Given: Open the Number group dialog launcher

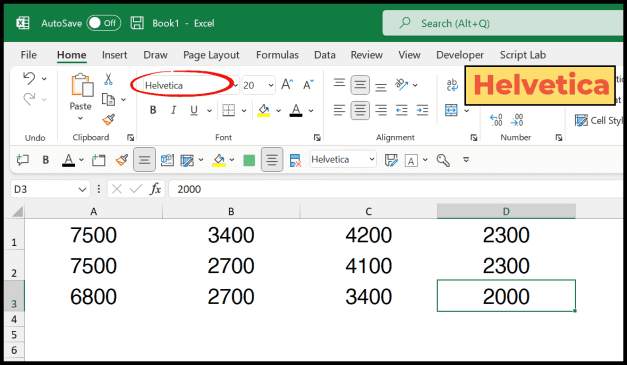Looking at the screenshot, I should pyautogui.click(x=559, y=138).
